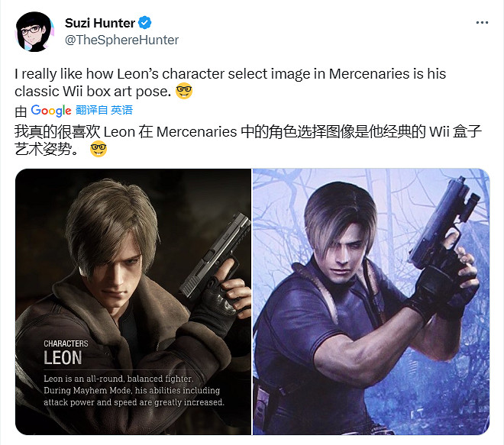Viewport: 504px width, 445px height.
Task: Click the original English tweet text
Action: pos(230,82)
